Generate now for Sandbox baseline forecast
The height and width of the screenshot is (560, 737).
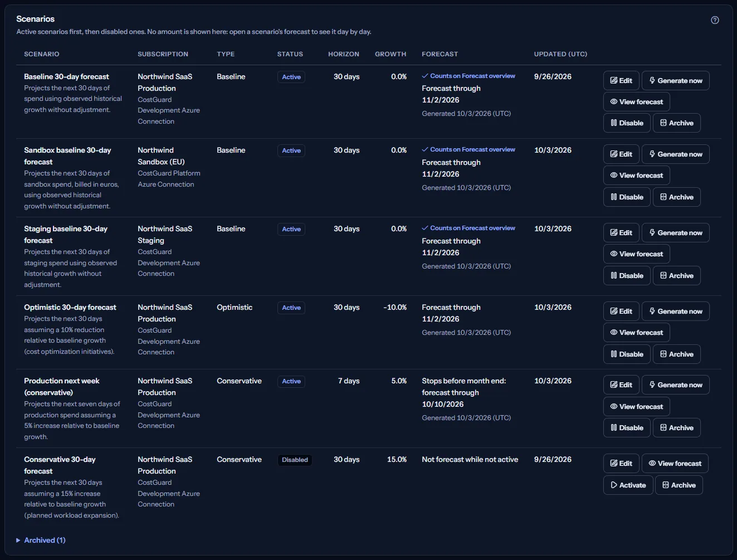(x=675, y=154)
